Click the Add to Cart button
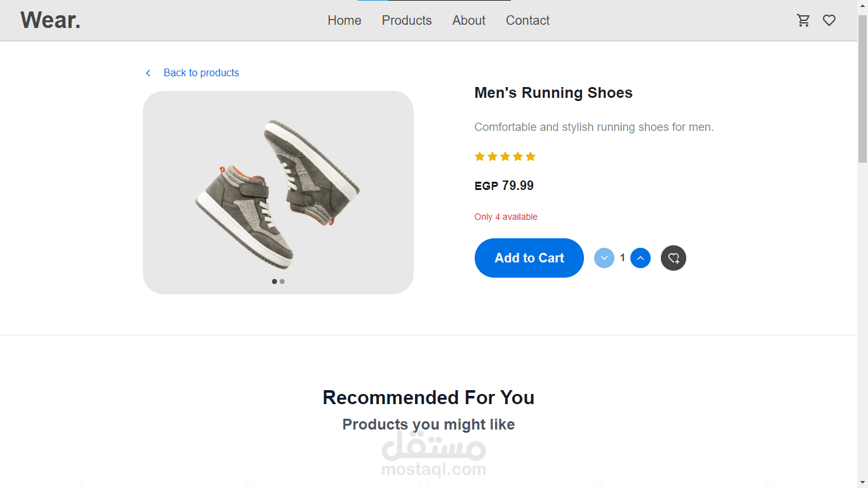The width and height of the screenshot is (868, 488). (x=529, y=258)
